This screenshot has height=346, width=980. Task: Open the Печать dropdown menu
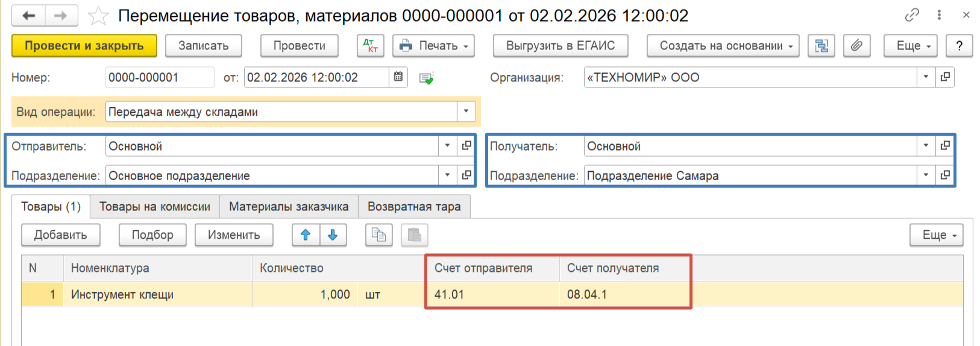point(433,46)
